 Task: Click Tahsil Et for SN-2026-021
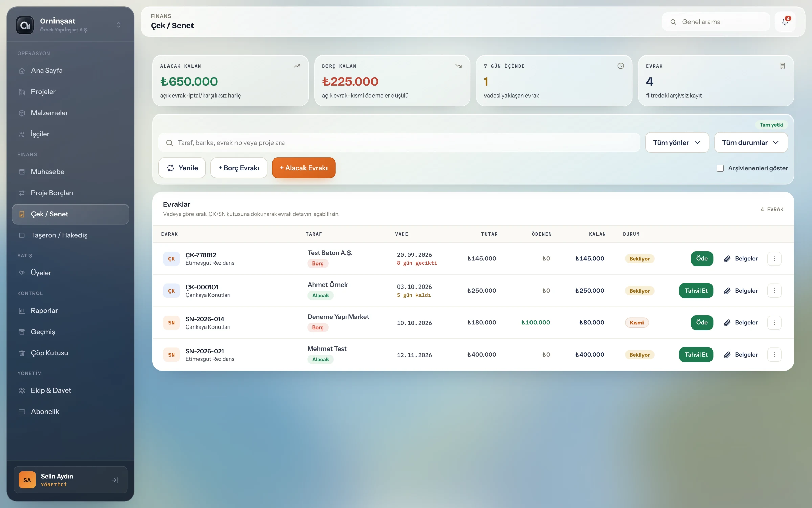coord(696,355)
